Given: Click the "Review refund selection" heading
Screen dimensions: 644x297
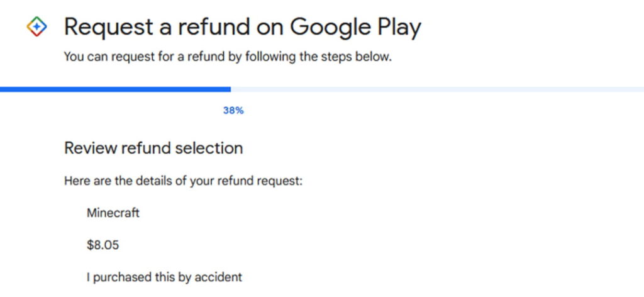Looking at the screenshot, I should click(153, 148).
